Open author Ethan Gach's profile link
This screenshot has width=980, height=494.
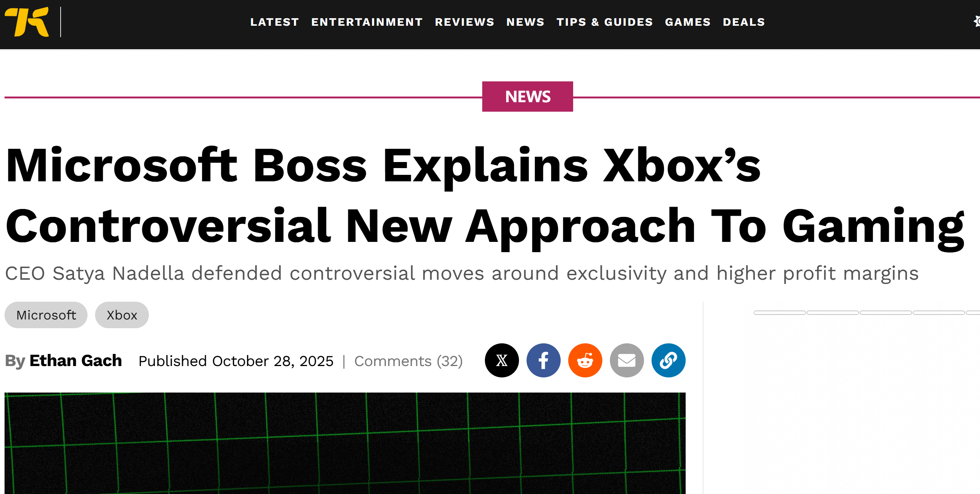tap(75, 360)
